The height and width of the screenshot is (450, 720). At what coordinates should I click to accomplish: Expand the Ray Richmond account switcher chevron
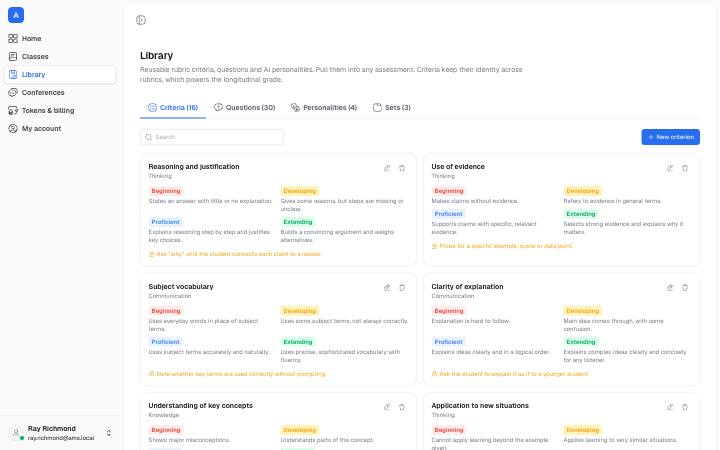click(109, 433)
